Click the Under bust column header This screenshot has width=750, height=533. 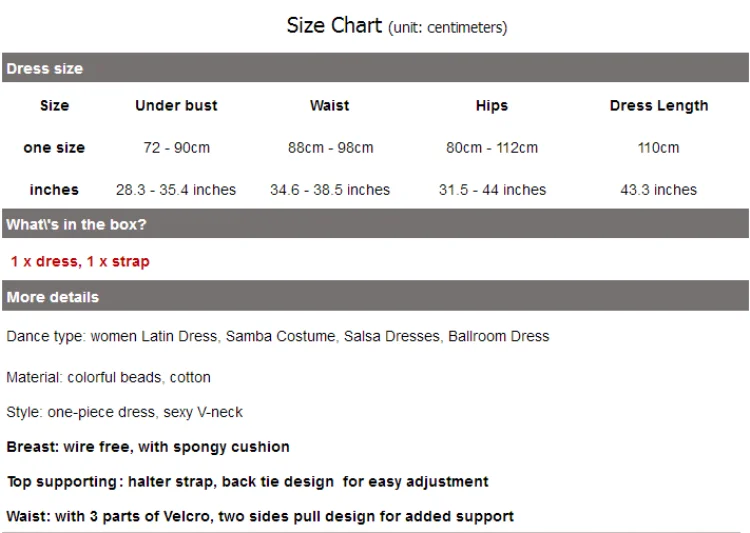(x=176, y=106)
